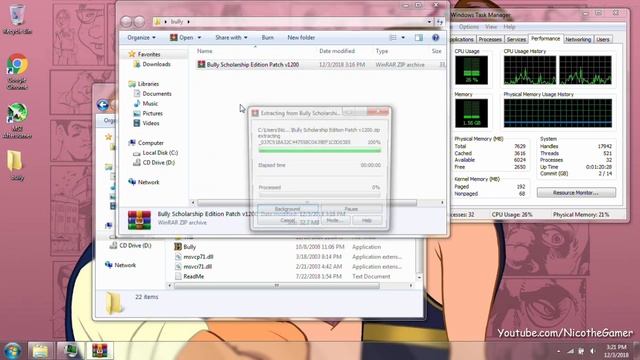Switch to Users tab in Task Manager
Image resolution: width=640 pixels, height=360 pixels.
click(x=603, y=39)
